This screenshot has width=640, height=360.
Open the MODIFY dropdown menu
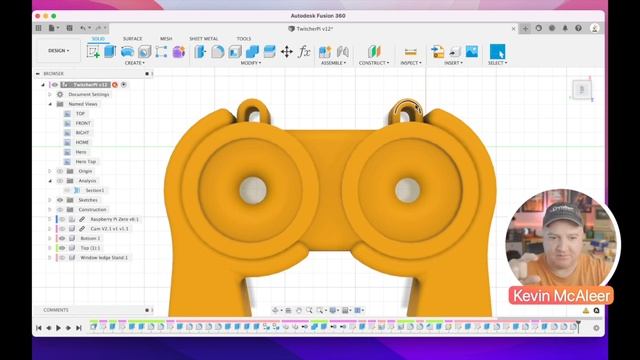tap(251, 63)
